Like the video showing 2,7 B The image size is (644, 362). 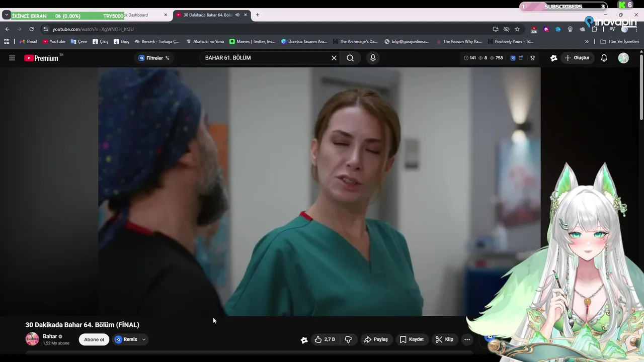325,339
